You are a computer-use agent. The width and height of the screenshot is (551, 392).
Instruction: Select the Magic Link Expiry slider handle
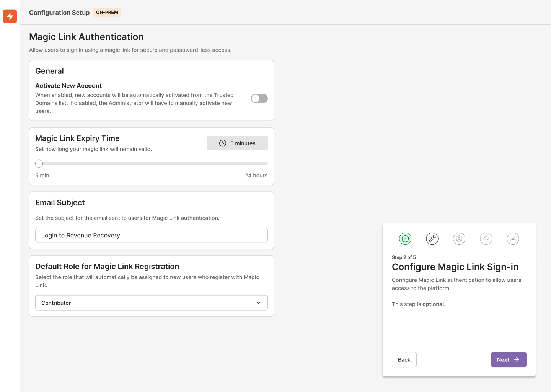(39, 163)
